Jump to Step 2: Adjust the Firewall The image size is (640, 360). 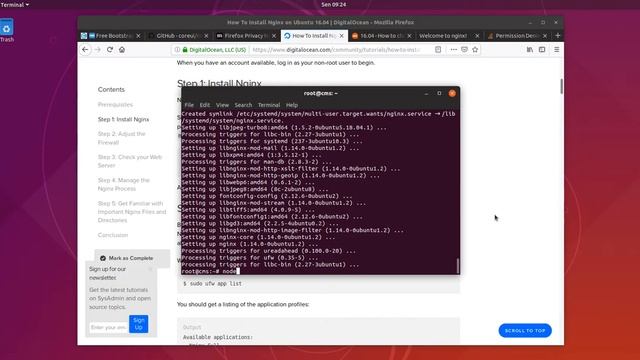pyautogui.click(x=122, y=138)
